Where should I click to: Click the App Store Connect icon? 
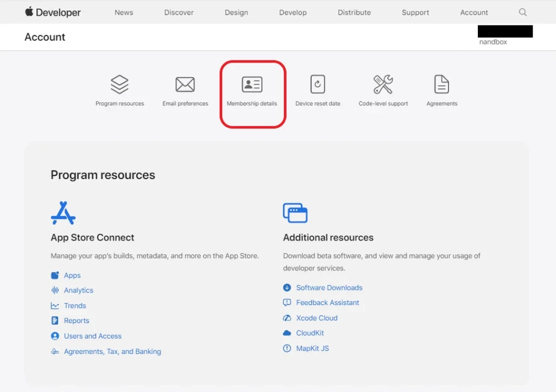(x=64, y=213)
